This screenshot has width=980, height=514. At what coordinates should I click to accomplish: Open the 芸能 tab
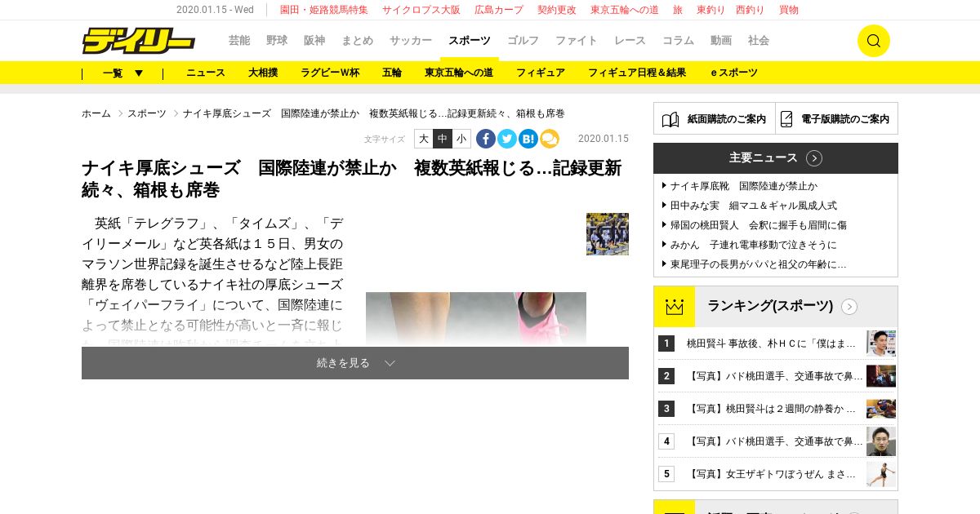(239, 41)
